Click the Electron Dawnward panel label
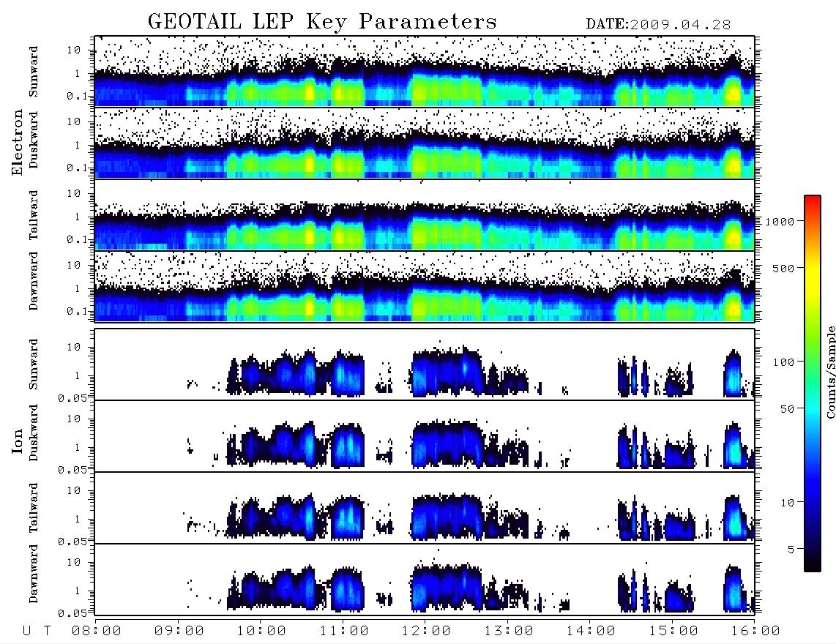Image resolution: width=836 pixels, height=644 pixels. pyautogui.click(x=34, y=281)
